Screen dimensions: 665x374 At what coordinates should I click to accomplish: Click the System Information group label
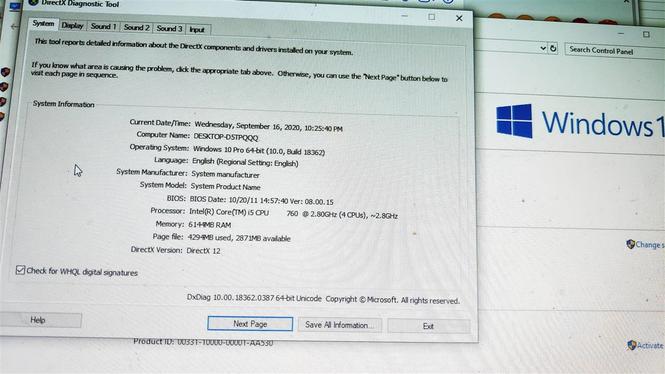point(64,104)
